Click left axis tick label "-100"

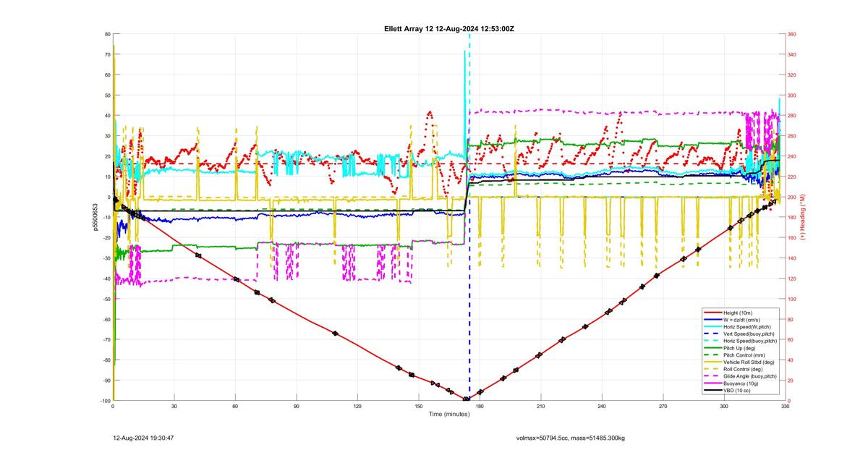(x=105, y=401)
